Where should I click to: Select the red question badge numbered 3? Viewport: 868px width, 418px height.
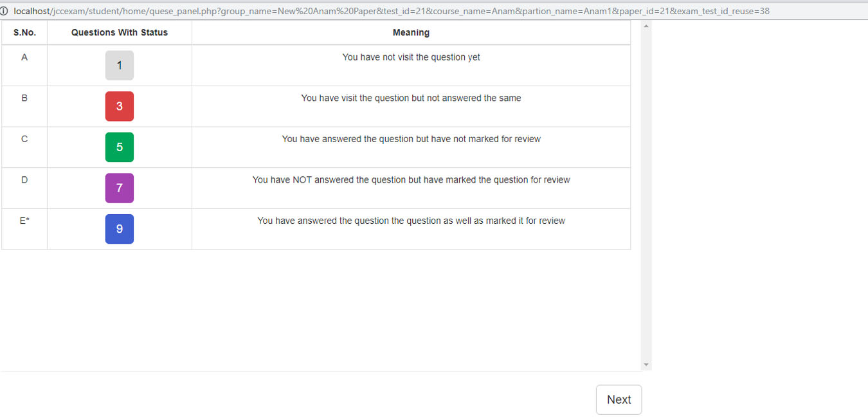coord(120,106)
